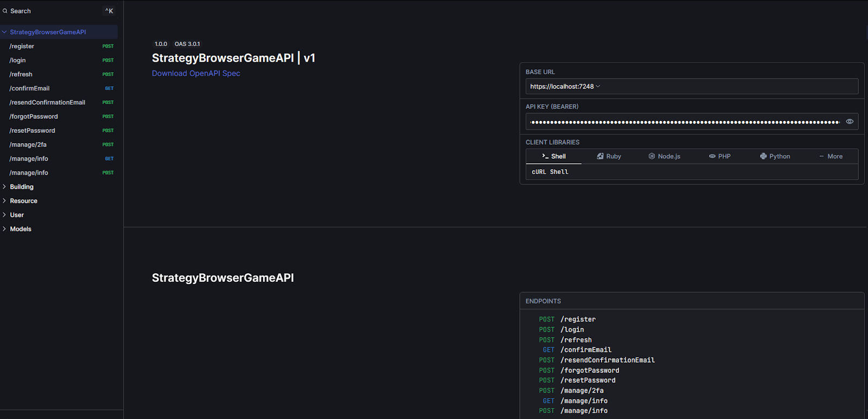Click the search magnifier icon
The image size is (868, 419).
5,11
